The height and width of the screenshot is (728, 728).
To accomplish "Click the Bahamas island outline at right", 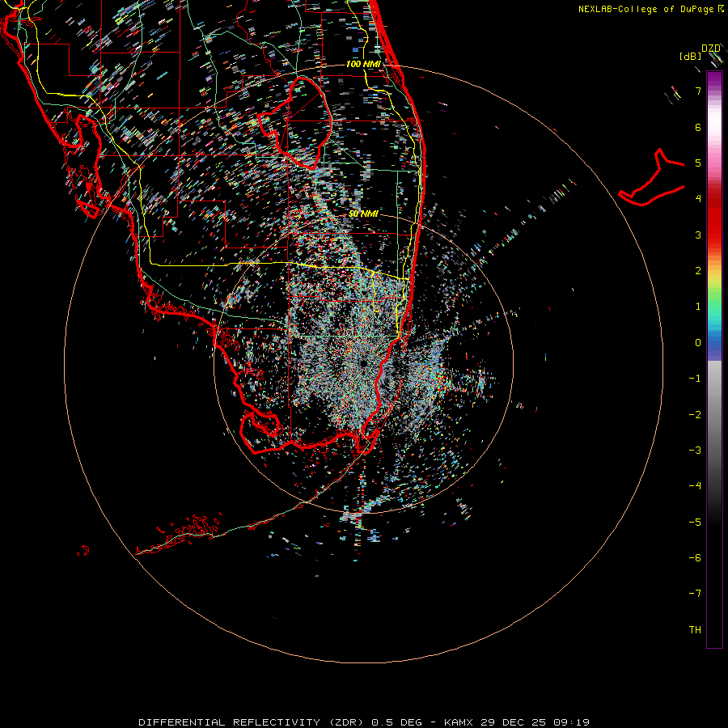I will 652,178.
